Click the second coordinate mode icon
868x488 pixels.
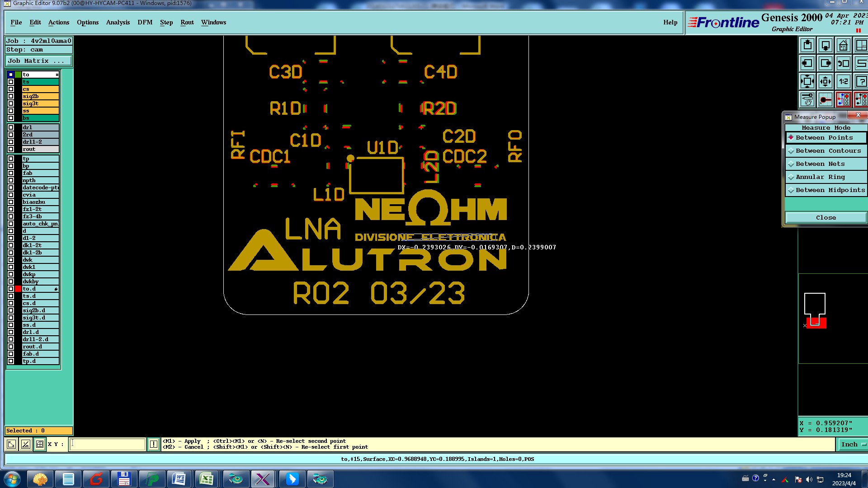26,444
